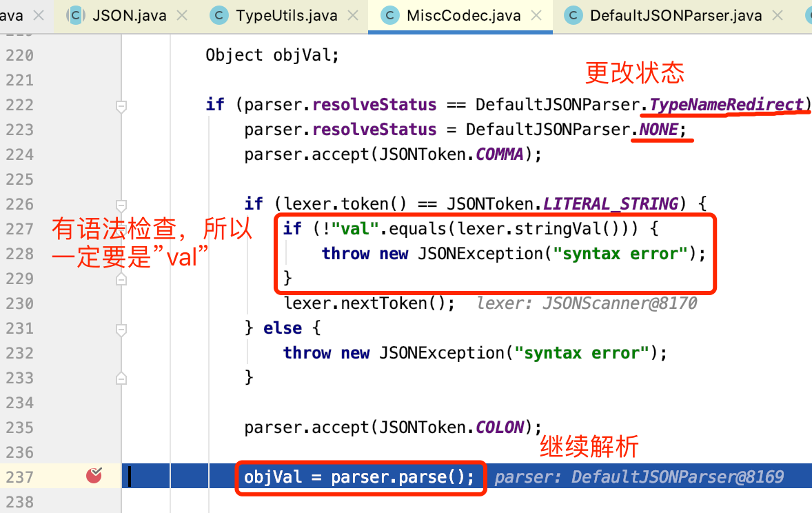This screenshot has height=513, width=812.
Task: Click inline hint 'parser: DefaultJSONParser@8169'
Action: (x=639, y=476)
